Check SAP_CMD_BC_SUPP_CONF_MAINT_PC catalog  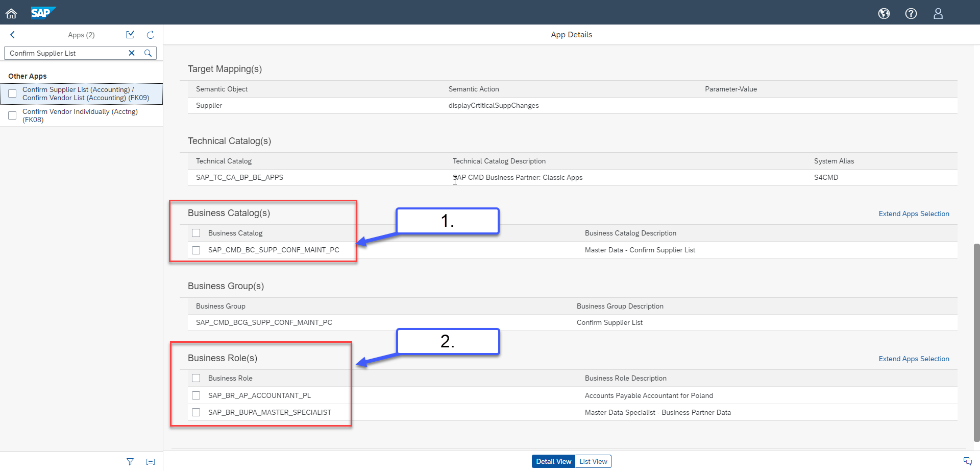(x=196, y=250)
